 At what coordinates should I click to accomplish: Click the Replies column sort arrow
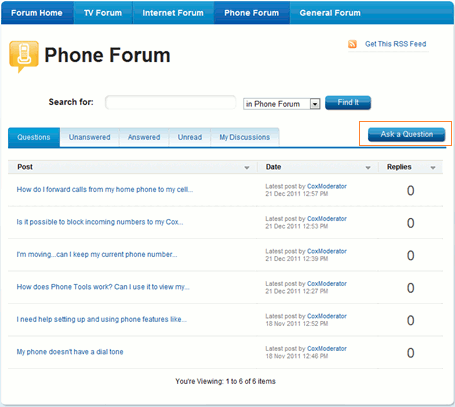[433, 168]
